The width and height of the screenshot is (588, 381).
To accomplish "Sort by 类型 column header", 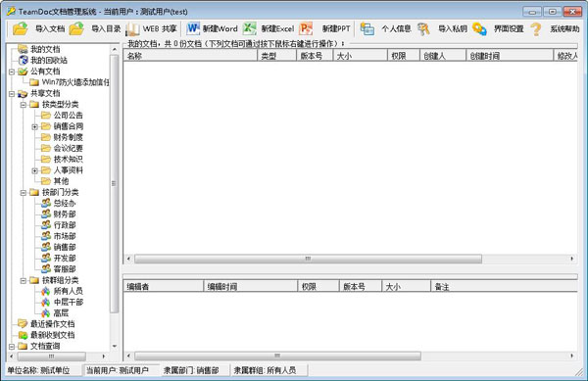I will coord(276,56).
